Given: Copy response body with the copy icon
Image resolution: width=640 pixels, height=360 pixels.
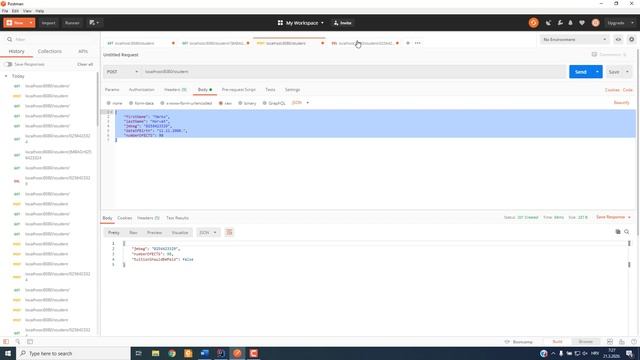Looking at the screenshot, I should click(x=618, y=232).
